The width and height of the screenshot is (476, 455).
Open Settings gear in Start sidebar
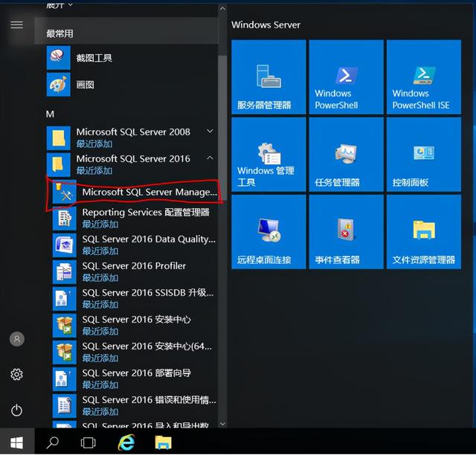click(16, 374)
